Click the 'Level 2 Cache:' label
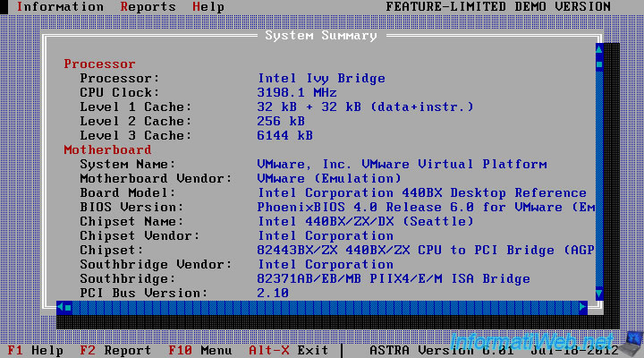644x358 pixels. point(136,121)
